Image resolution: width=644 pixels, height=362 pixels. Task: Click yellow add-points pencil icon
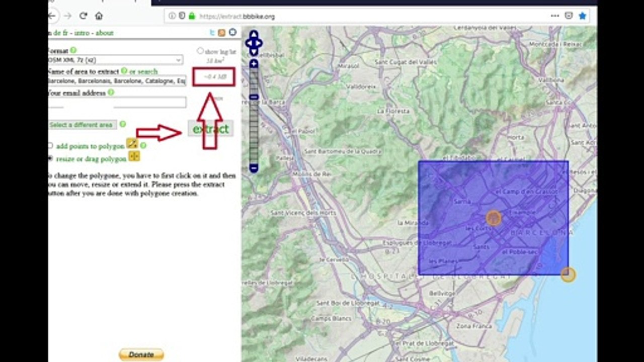click(x=132, y=144)
